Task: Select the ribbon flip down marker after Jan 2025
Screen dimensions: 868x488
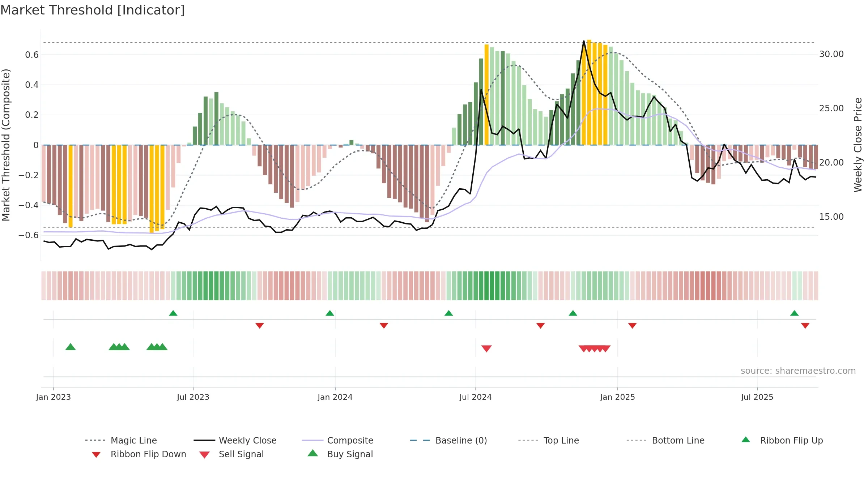Action: coord(633,326)
